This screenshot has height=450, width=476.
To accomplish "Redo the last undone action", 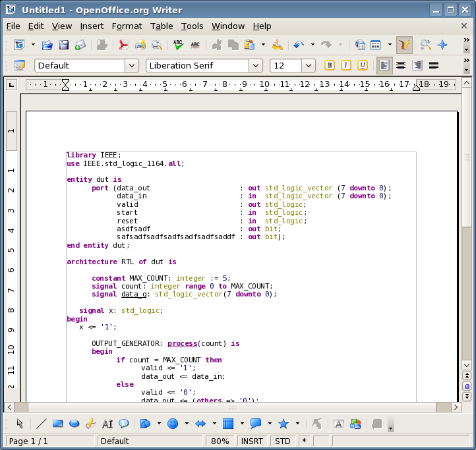I will click(x=326, y=45).
